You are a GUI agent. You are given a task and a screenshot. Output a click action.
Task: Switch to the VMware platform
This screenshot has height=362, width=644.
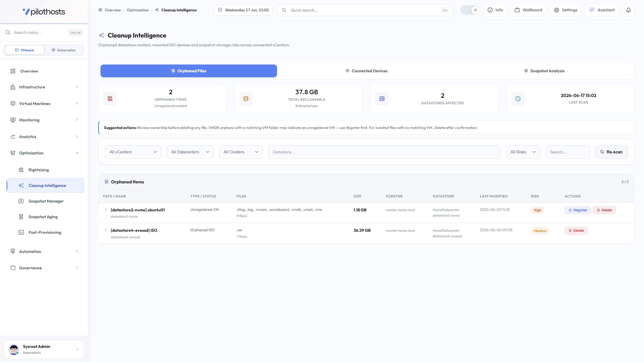pos(24,50)
